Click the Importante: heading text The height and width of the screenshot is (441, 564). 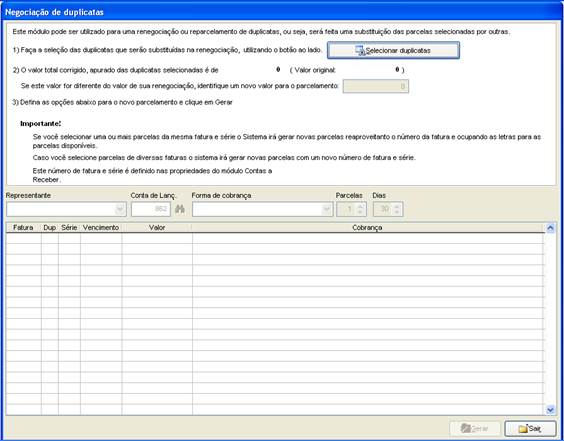(x=41, y=124)
